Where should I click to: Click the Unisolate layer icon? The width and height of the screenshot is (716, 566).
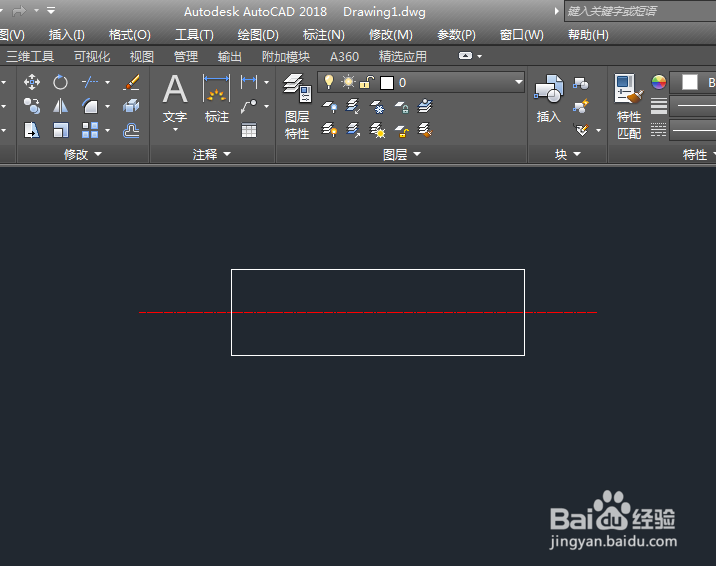pos(353,131)
